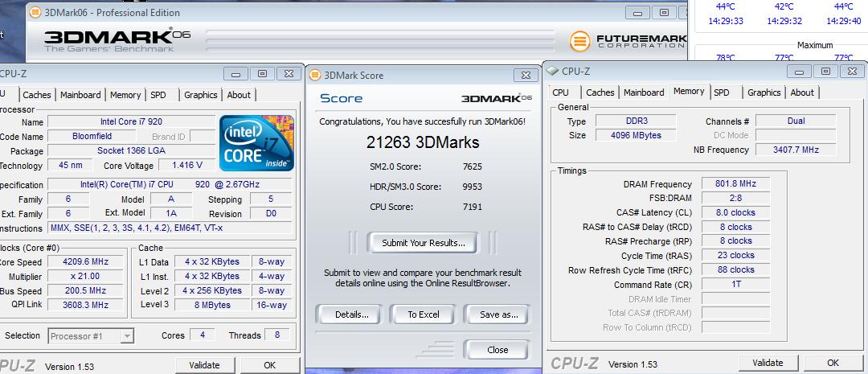Screen dimensions: 868x374
Task: Click SM2.0 Score value 7625
Action: pos(473,166)
